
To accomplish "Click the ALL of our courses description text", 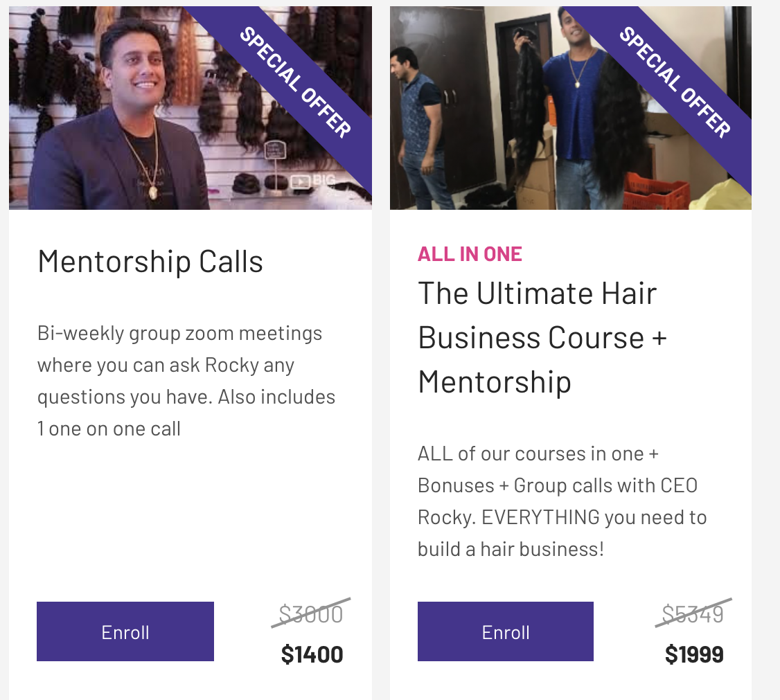I will [x=562, y=501].
